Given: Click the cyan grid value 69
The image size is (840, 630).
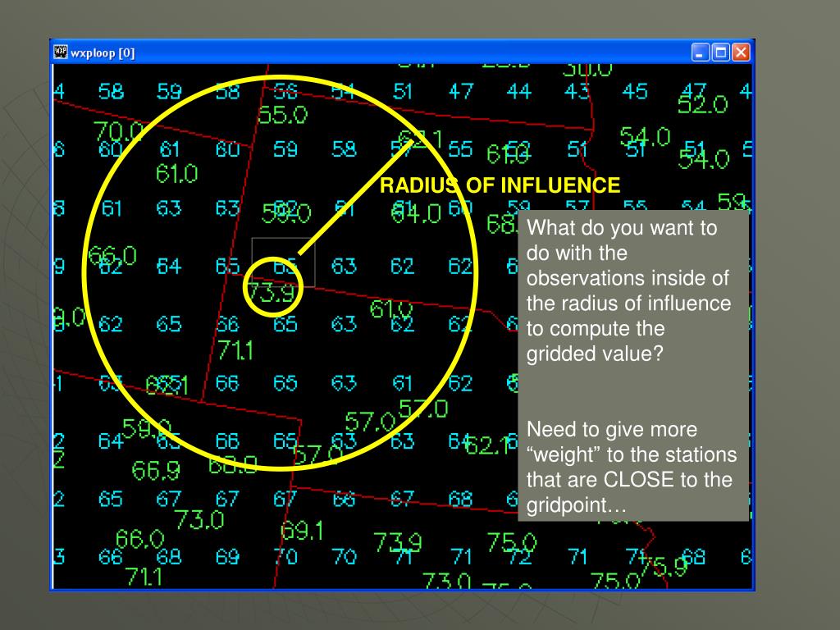Looking at the screenshot, I should point(227,557).
